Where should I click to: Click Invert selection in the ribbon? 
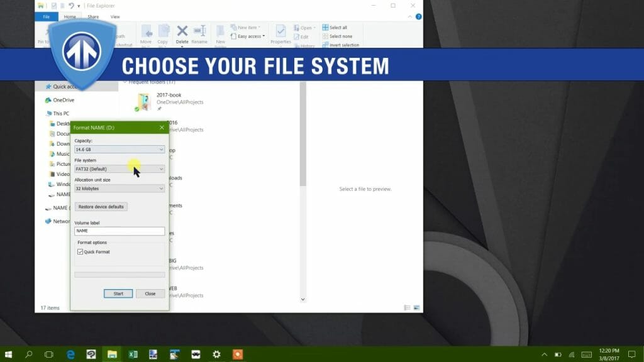point(340,45)
